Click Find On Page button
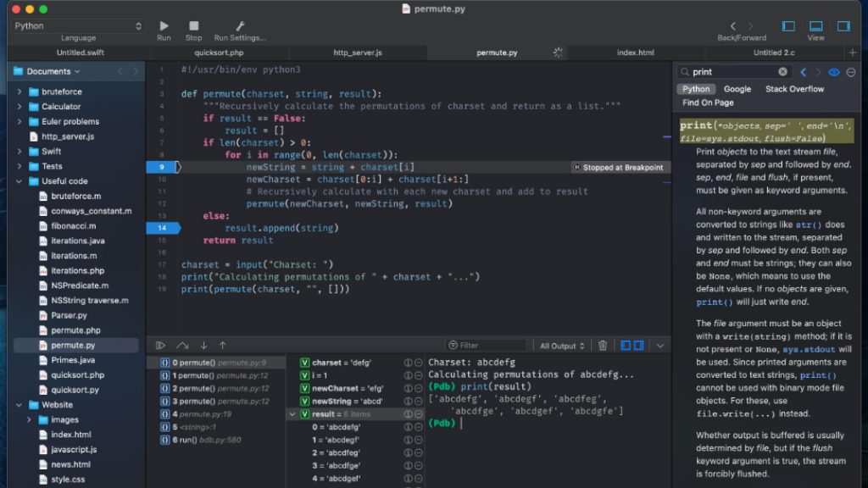868x488 pixels. tap(708, 103)
